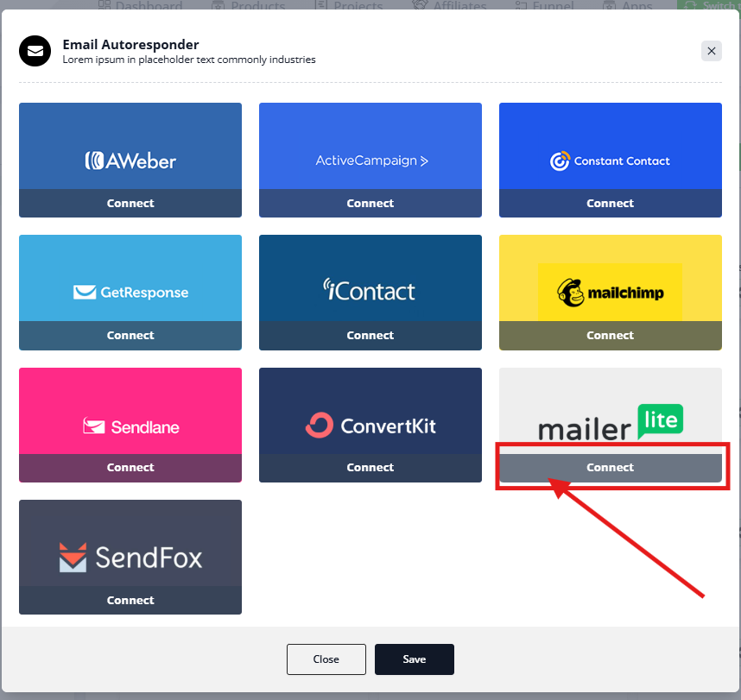Connect the AWeber integration
The height and width of the screenshot is (700, 741).
pyautogui.click(x=130, y=203)
